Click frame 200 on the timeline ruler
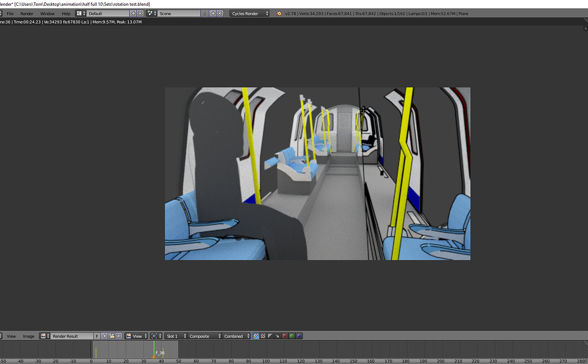The image size is (588, 364). point(441,361)
